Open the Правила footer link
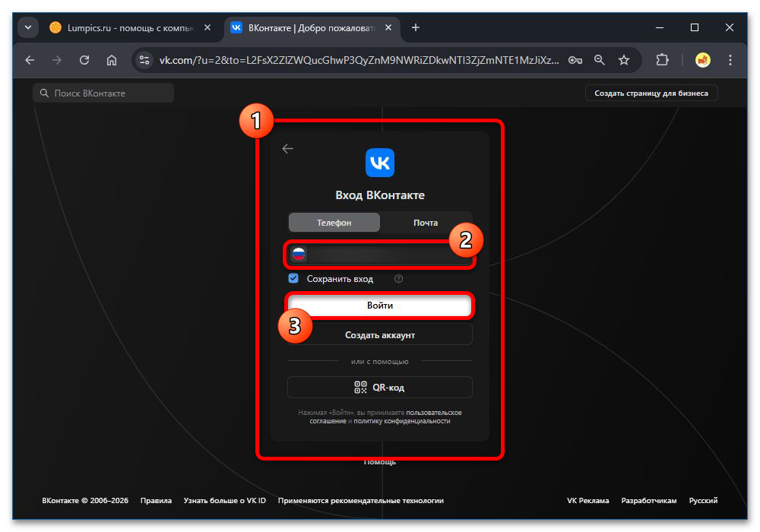The width and height of the screenshot is (760, 532). click(156, 501)
